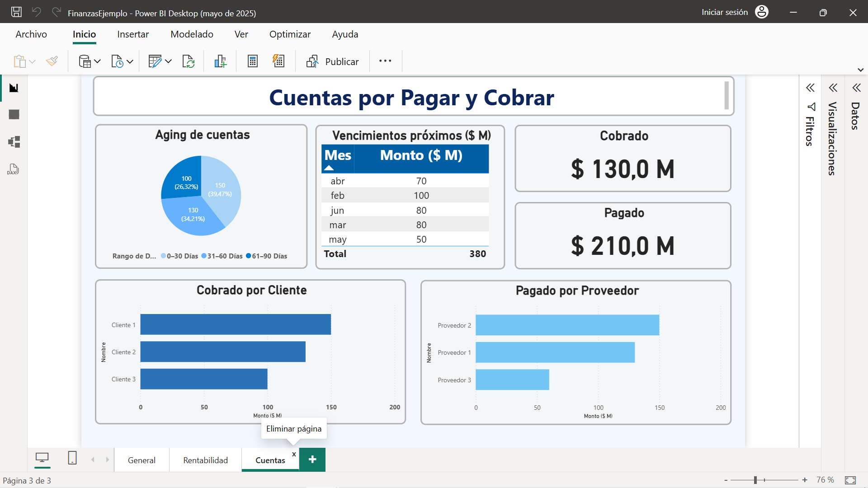Click the 61–90 Días legend swatch
Screen dimensions: 868x488
point(248,256)
